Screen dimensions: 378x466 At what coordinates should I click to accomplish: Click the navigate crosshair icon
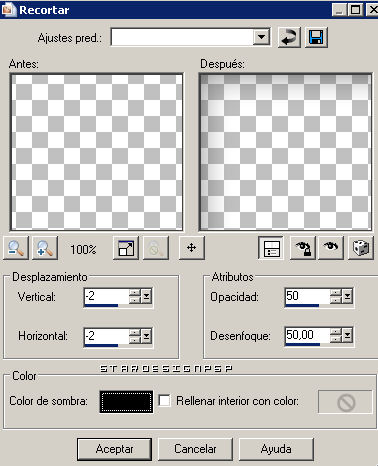click(192, 248)
